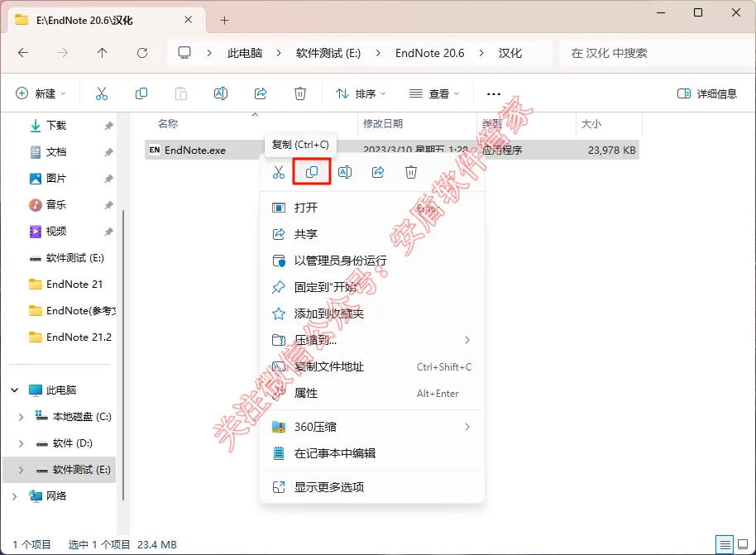This screenshot has height=555, width=756.
Task: Click the toolbar Cut scissors icon
Action: point(102,93)
